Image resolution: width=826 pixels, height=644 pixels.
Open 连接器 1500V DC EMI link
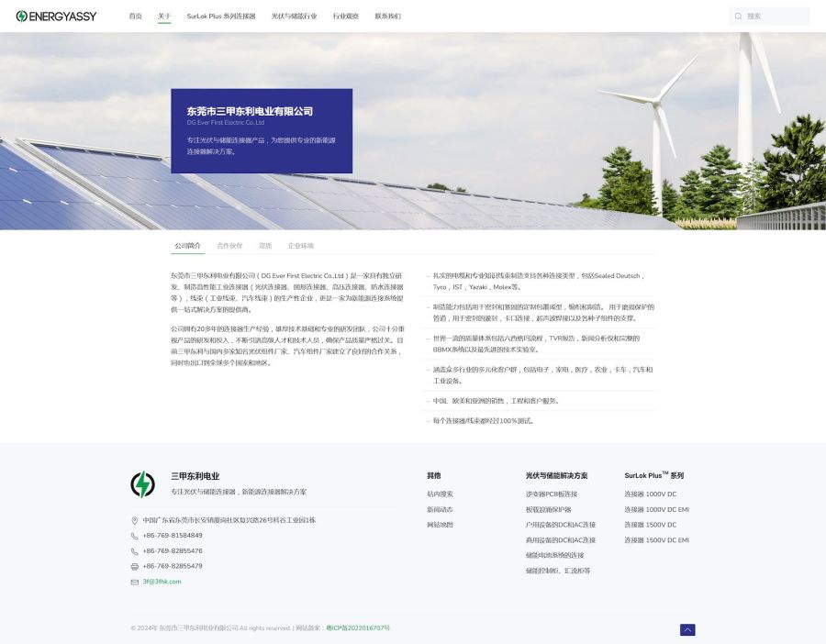pyautogui.click(x=656, y=540)
